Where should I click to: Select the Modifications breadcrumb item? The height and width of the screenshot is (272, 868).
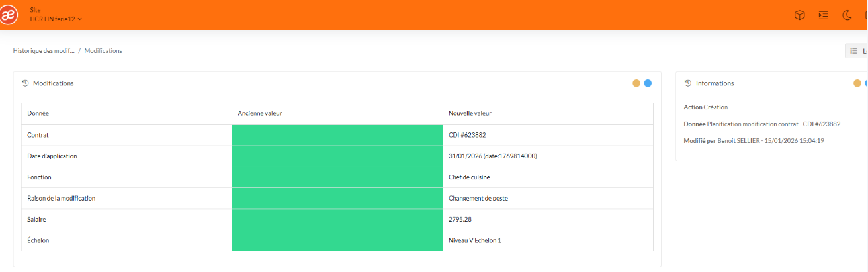click(103, 51)
